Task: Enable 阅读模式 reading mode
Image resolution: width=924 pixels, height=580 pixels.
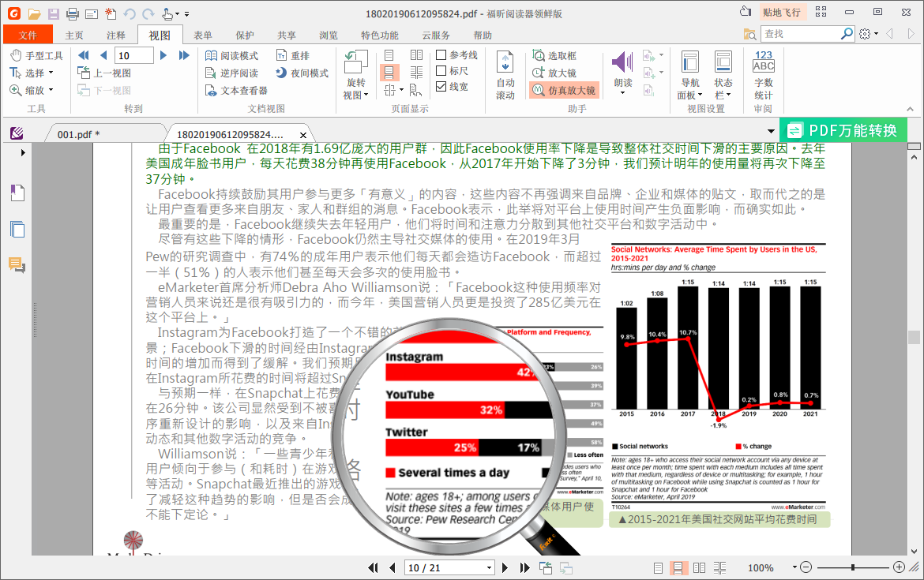Action: click(x=231, y=55)
